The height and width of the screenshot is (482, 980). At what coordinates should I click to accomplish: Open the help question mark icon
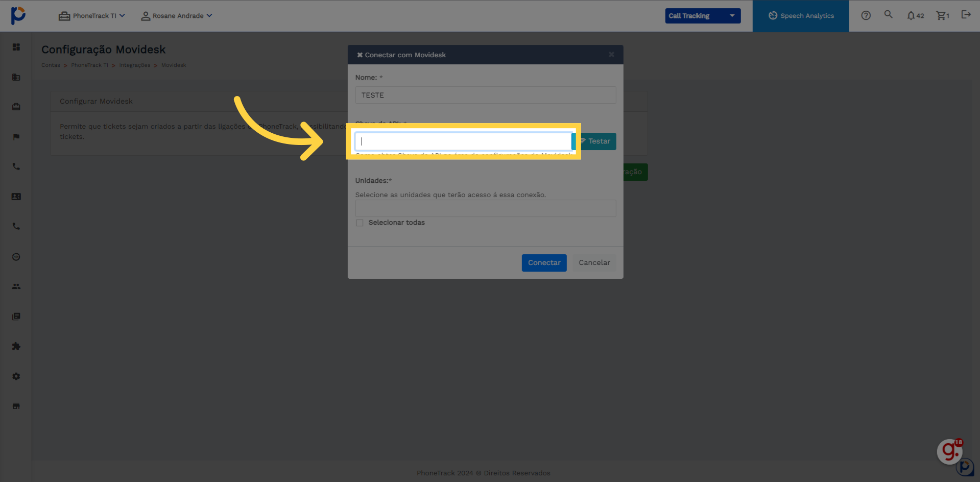tap(866, 15)
